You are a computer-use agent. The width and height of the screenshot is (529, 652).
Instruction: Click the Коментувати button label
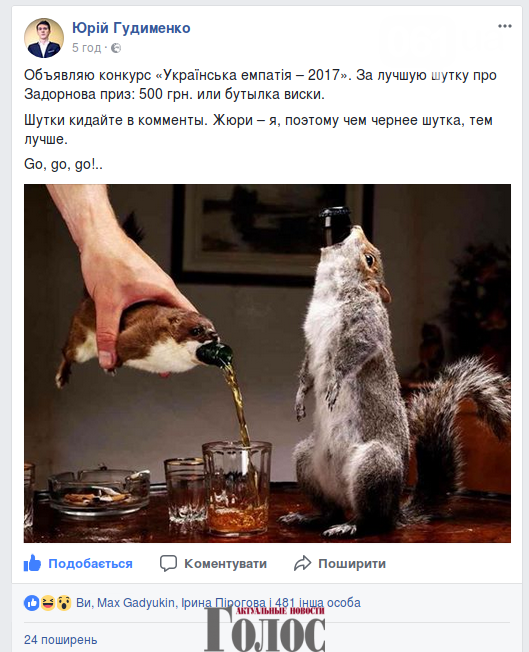[225, 564]
